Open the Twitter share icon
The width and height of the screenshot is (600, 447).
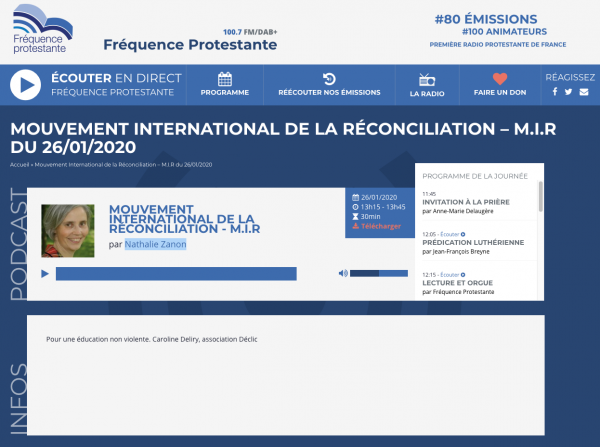coord(568,91)
